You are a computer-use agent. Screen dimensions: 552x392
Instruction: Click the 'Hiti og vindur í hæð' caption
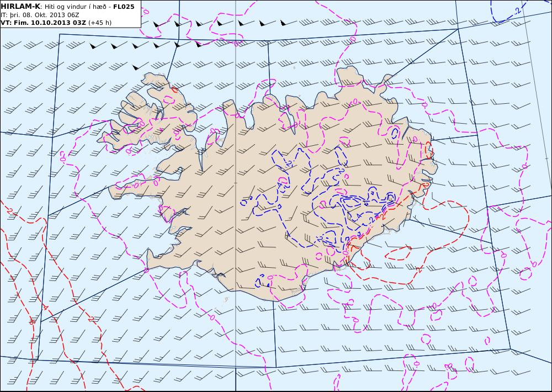[x=75, y=7]
